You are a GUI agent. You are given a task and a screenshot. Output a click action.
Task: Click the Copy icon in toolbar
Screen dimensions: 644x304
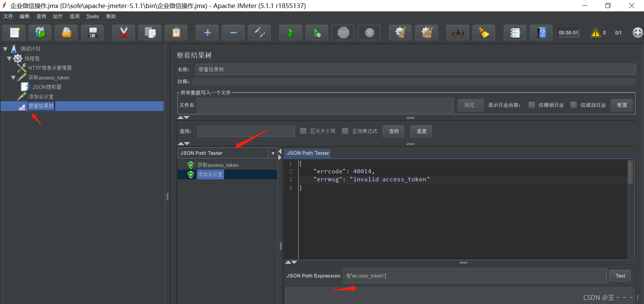150,33
